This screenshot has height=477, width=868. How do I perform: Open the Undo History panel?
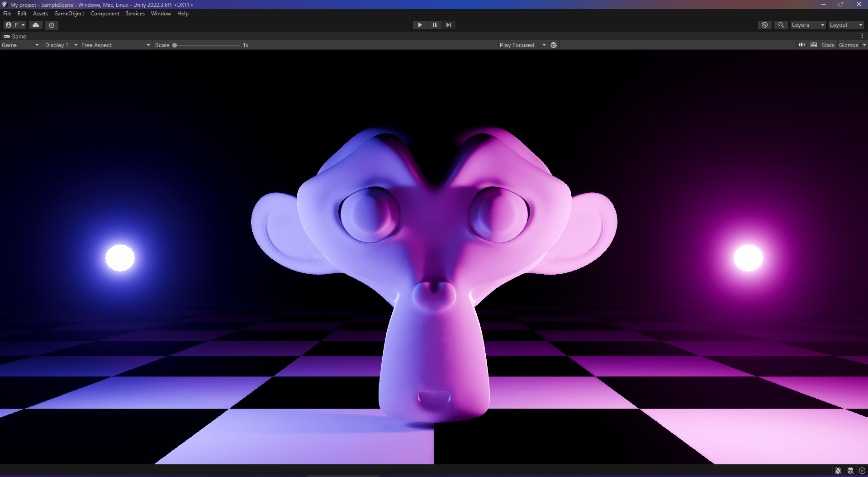click(764, 25)
